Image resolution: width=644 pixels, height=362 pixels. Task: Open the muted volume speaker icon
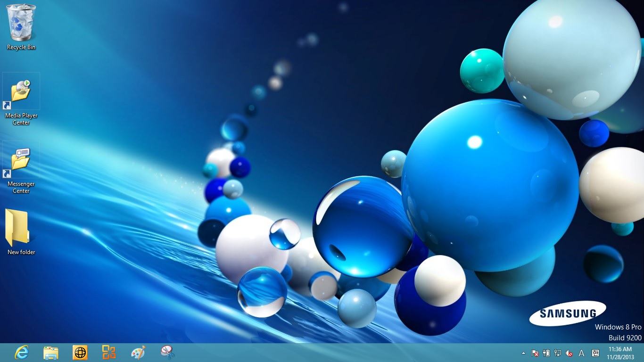tap(569, 353)
